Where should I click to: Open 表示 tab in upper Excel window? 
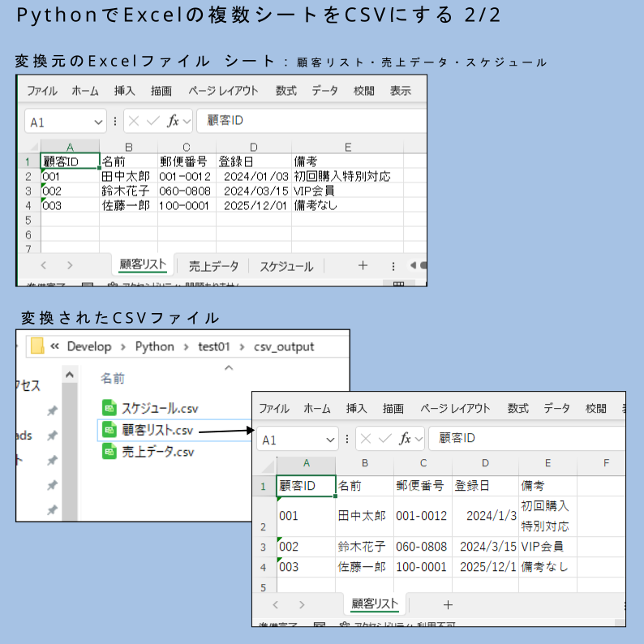coord(401,91)
